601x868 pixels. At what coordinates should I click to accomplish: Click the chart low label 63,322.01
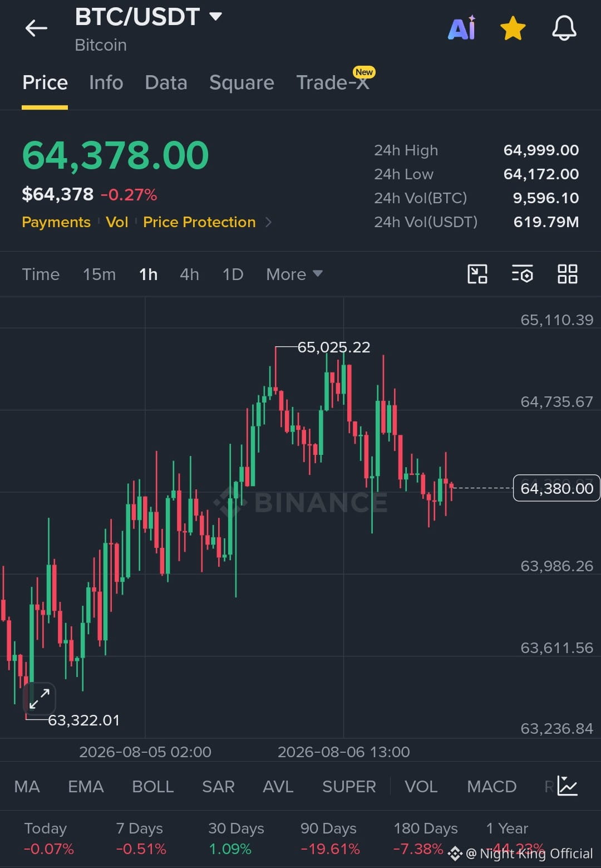83,720
